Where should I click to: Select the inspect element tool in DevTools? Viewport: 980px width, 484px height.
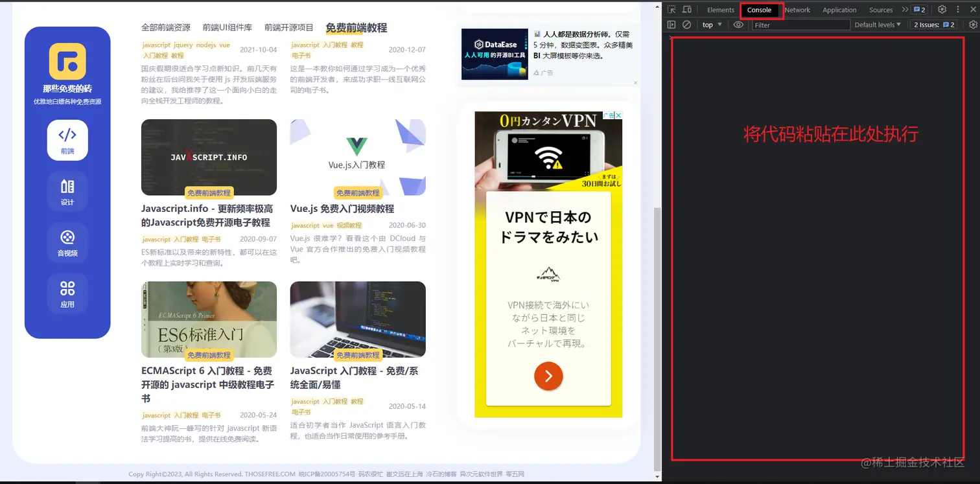(672, 10)
